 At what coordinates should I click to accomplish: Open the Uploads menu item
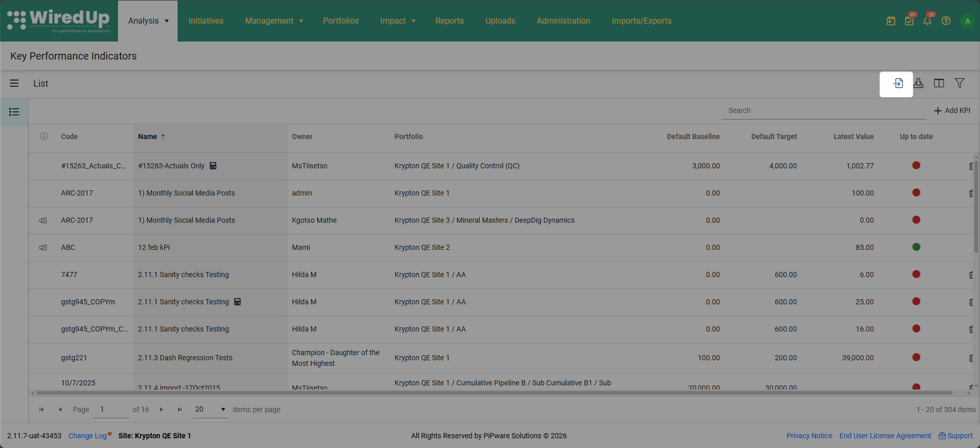(x=500, y=21)
